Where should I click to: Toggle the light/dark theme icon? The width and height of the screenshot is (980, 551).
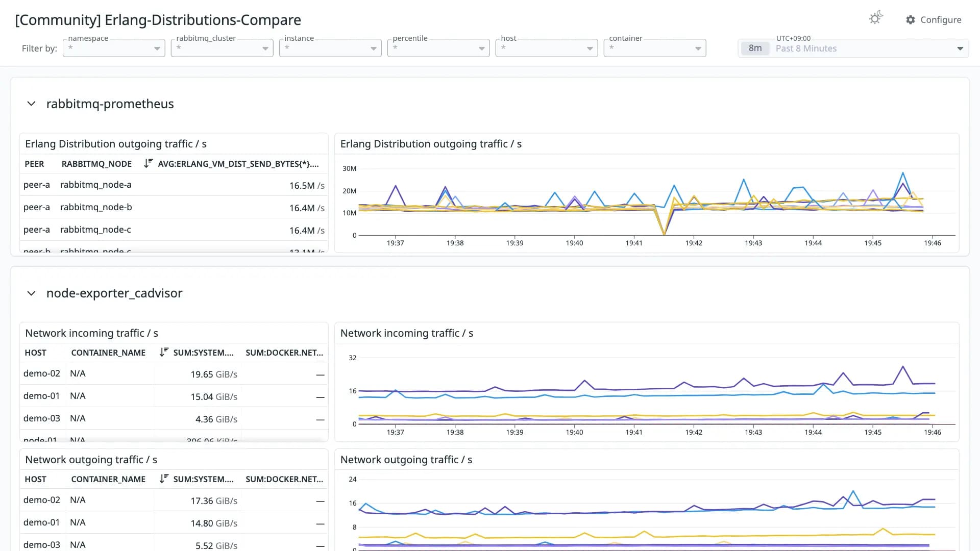coord(876,18)
